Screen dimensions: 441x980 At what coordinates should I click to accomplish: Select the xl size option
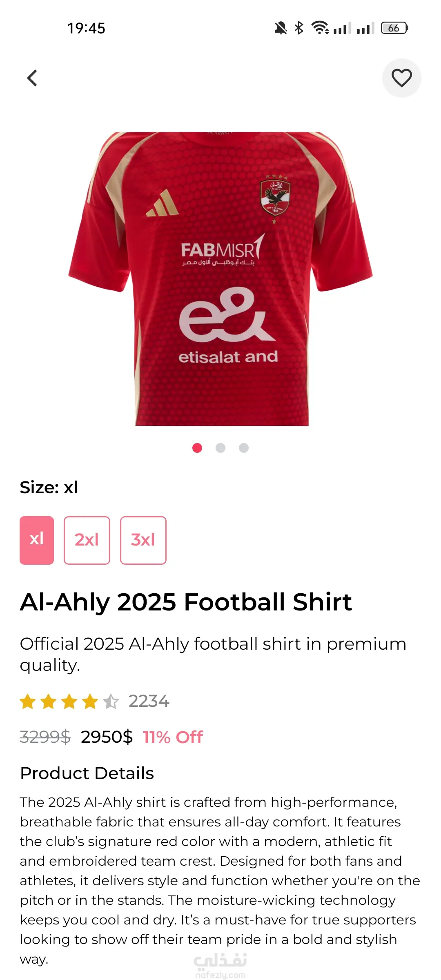pyautogui.click(x=37, y=540)
